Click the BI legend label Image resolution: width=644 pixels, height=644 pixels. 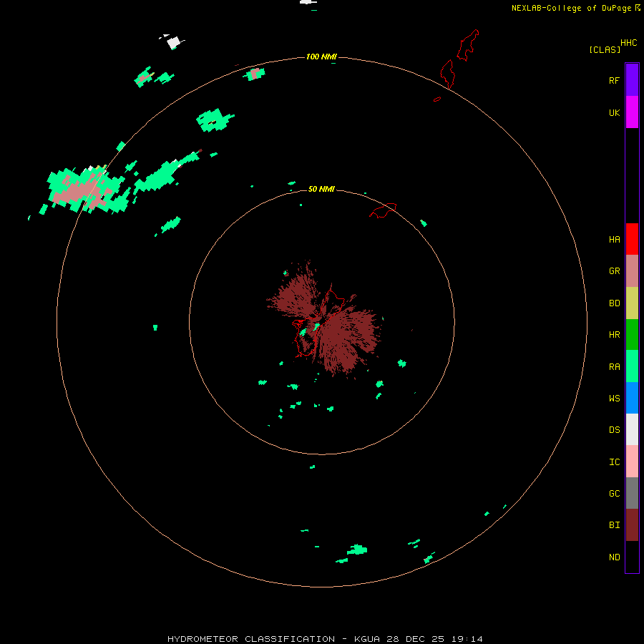614,525
